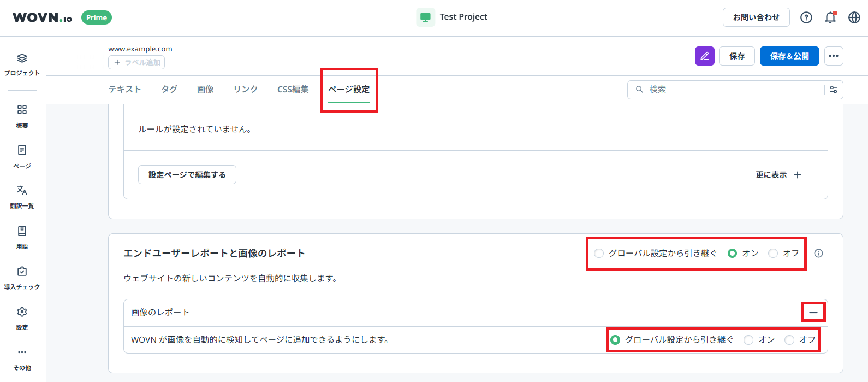Switch to the テキスト tab
Image resolution: width=868 pixels, height=382 pixels.
tap(124, 90)
